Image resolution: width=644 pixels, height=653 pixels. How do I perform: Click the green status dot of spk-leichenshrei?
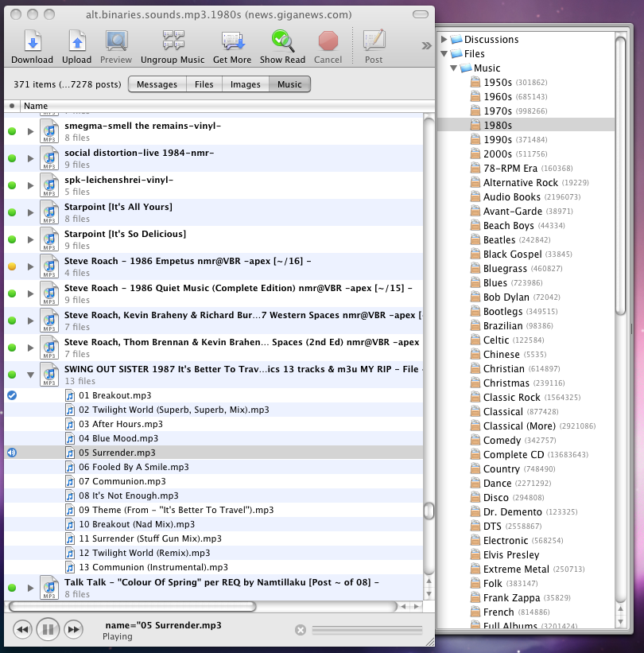(12, 185)
